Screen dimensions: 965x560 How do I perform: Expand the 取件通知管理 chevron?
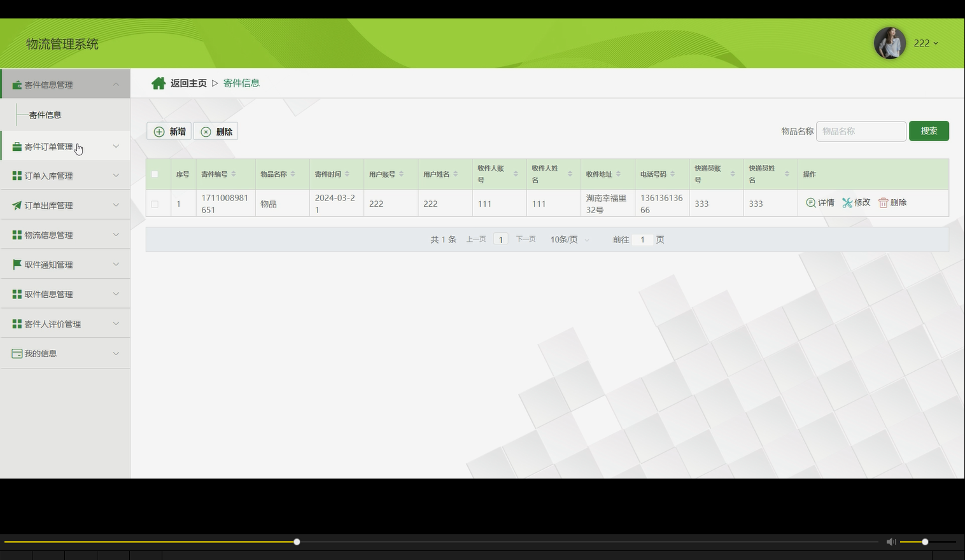point(116,264)
